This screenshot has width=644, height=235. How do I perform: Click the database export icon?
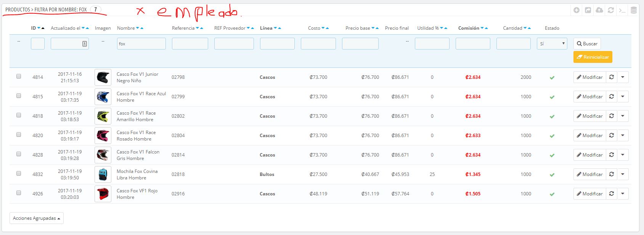(x=634, y=10)
